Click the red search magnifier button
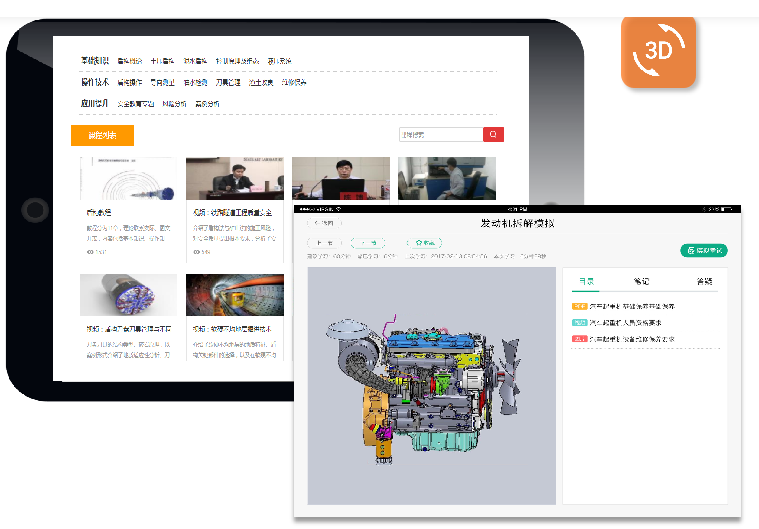Viewport: 759px width, 529px height. (x=493, y=134)
